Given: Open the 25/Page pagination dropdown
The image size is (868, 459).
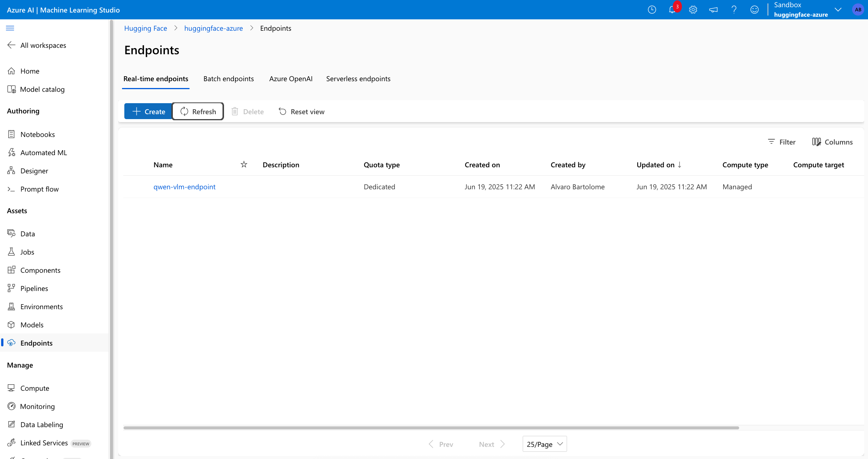Looking at the screenshot, I should [545, 444].
